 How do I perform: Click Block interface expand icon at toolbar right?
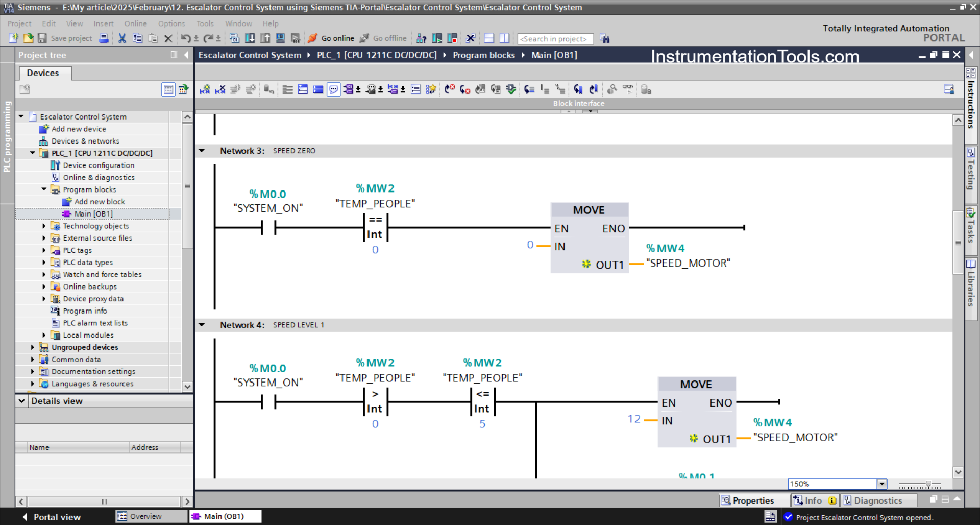(949, 89)
